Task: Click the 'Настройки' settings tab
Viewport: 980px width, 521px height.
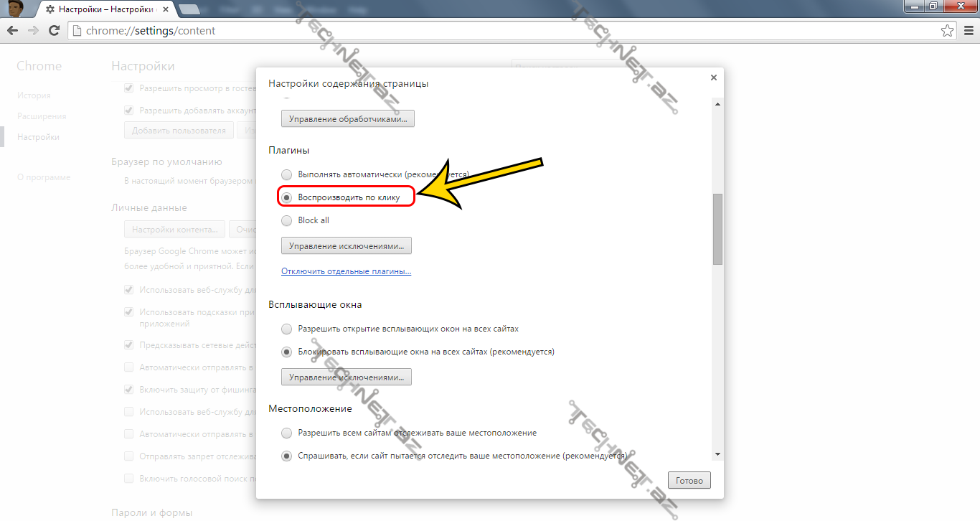Action: 105,10
